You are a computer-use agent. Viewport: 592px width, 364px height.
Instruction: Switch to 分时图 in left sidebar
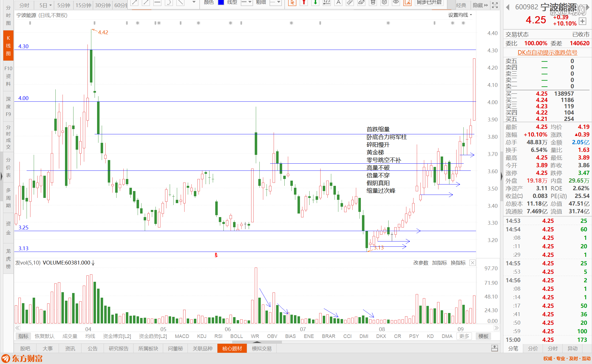click(x=8, y=15)
